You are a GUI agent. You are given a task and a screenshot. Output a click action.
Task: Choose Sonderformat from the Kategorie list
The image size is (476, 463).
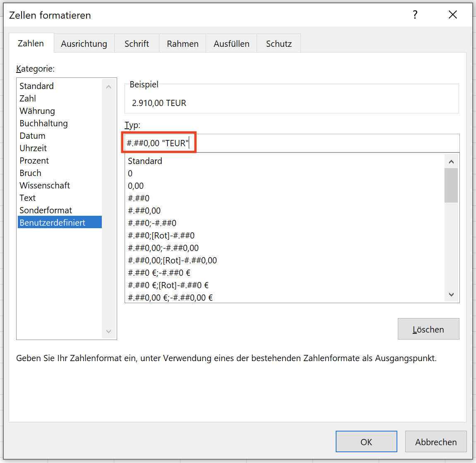46,210
